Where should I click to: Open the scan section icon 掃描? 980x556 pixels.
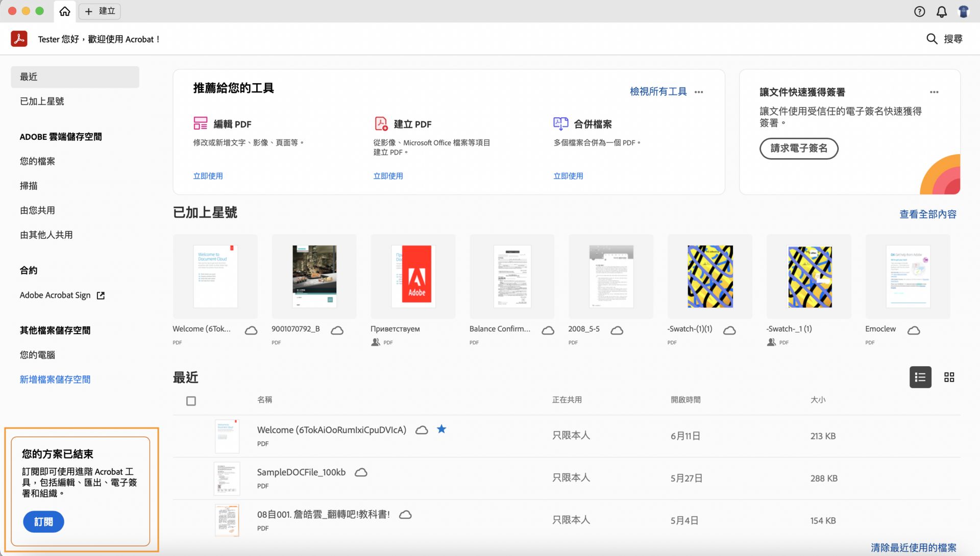(x=29, y=186)
